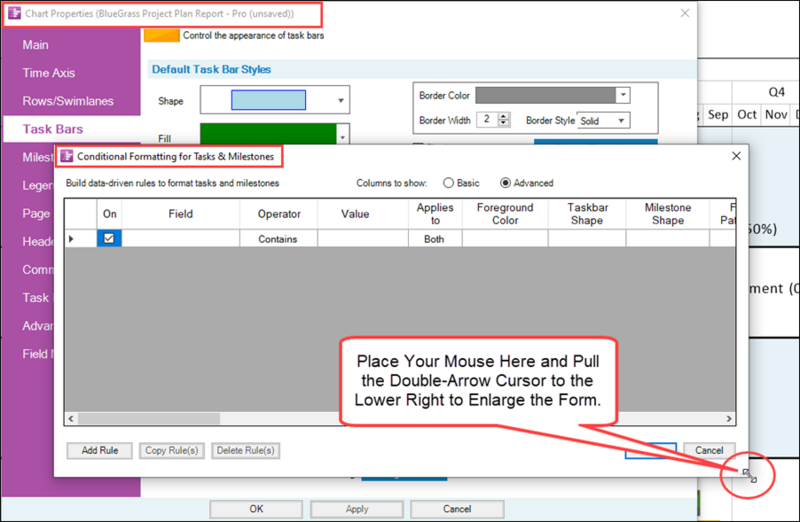The width and height of the screenshot is (800, 522).
Task: Click the Sep month in the chart time axis
Action: pos(718,115)
